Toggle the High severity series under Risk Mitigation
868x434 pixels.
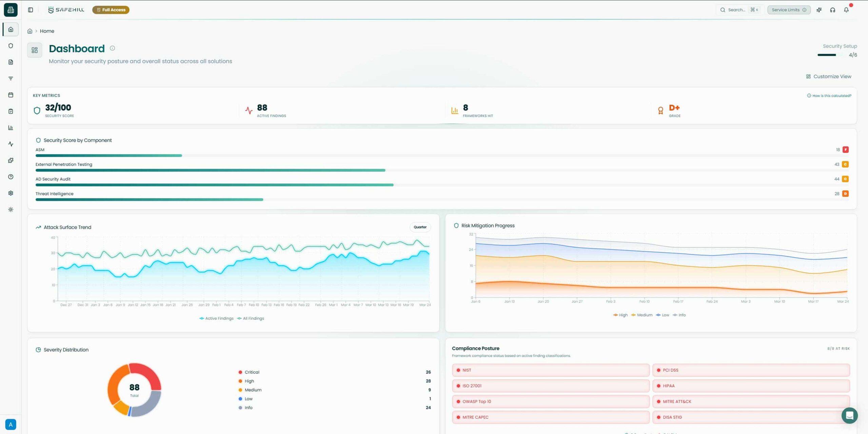(x=620, y=315)
